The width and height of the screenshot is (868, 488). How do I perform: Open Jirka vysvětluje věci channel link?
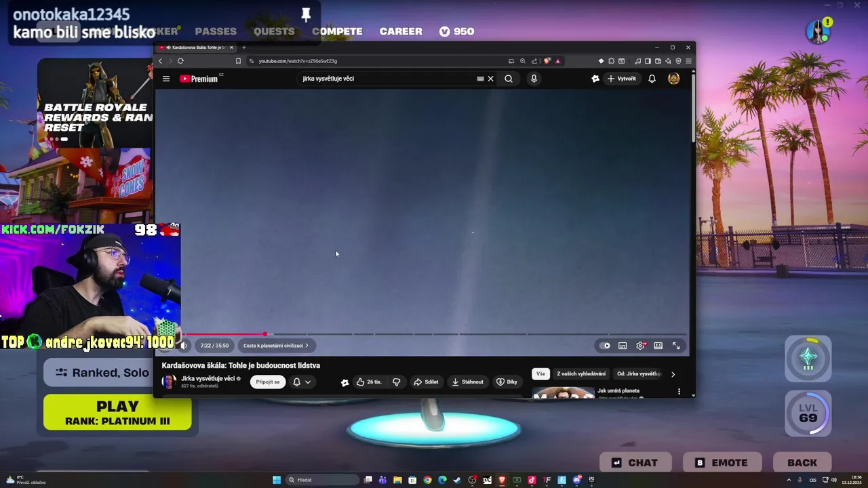click(208, 378)
